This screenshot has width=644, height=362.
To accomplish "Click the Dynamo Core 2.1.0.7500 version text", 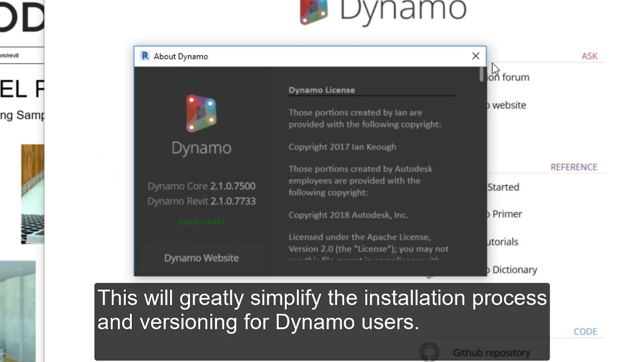I will [x=201, y=186].
